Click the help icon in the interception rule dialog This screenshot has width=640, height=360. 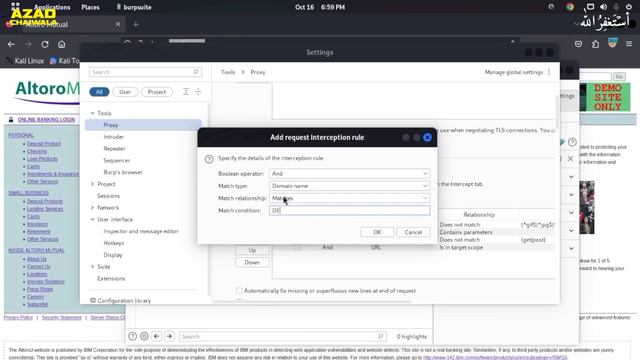[x=209, y=159]
